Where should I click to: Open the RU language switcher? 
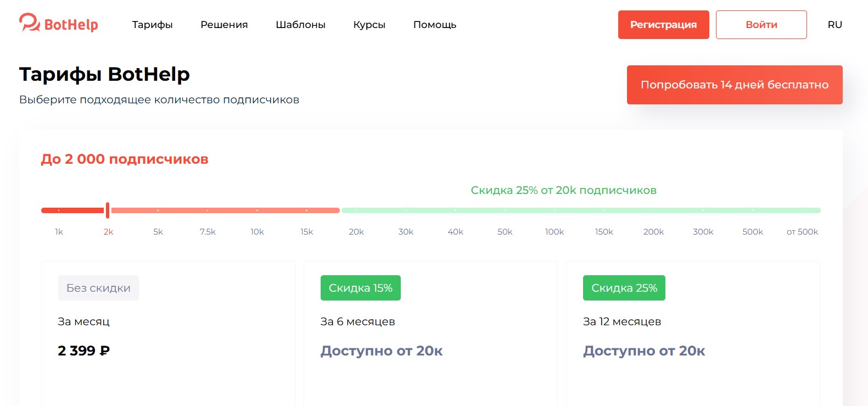[x=835, y=25]
